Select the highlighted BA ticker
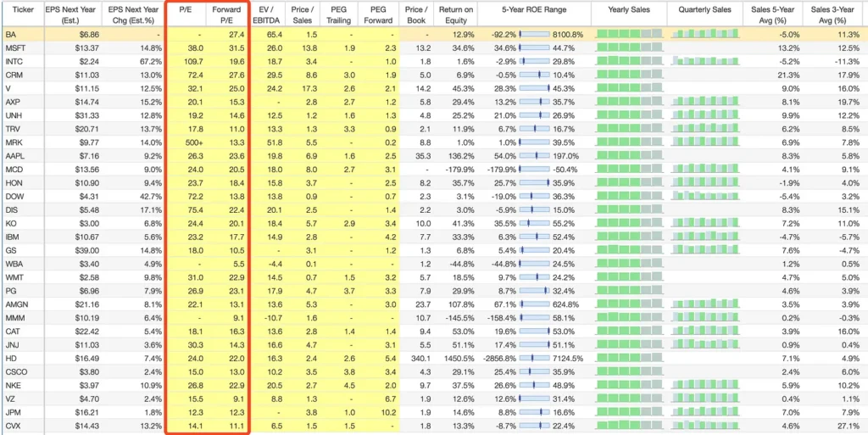The width and height of the screenshot is (868, 435). [x=10, y=34]
